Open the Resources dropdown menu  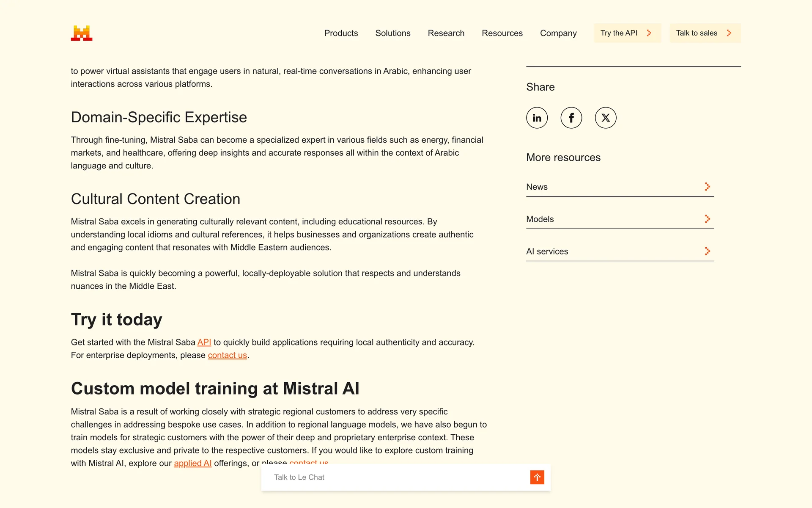point(502,33)
